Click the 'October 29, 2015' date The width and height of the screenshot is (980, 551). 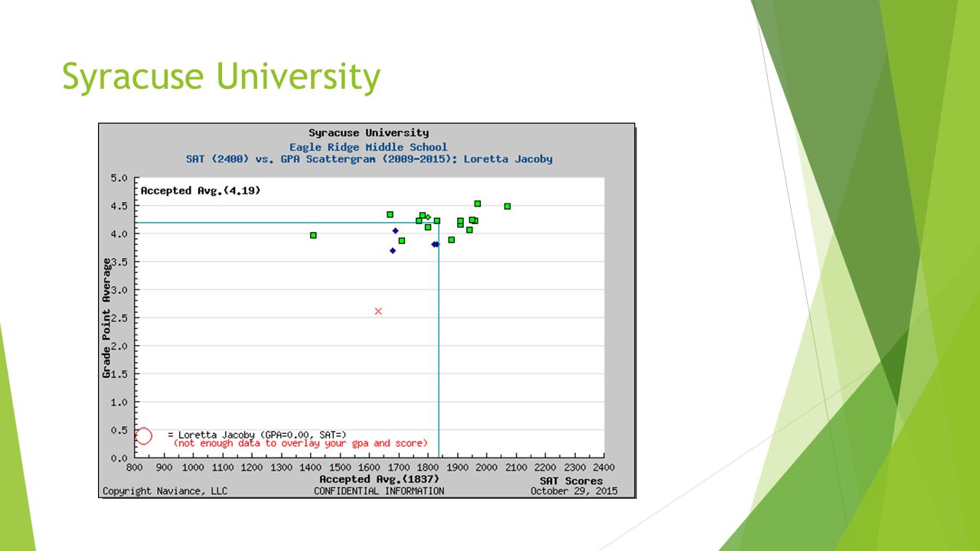(574, 491)
